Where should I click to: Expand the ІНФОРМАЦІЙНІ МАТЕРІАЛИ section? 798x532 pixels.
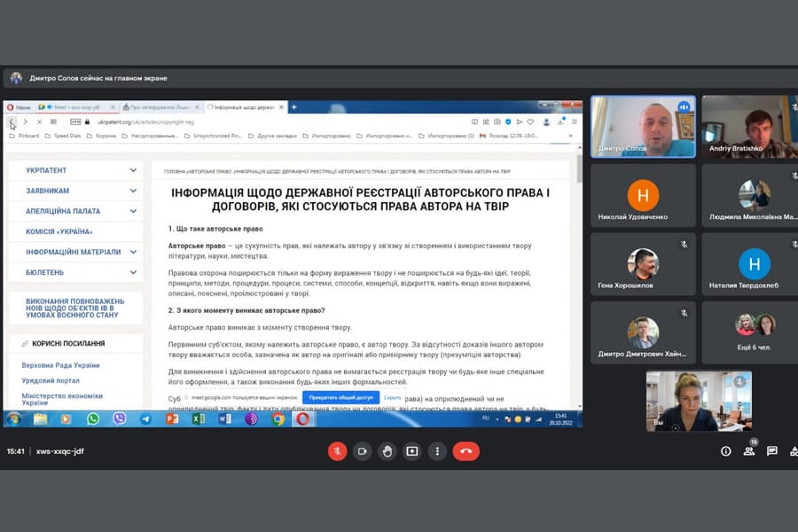point(133,252)
